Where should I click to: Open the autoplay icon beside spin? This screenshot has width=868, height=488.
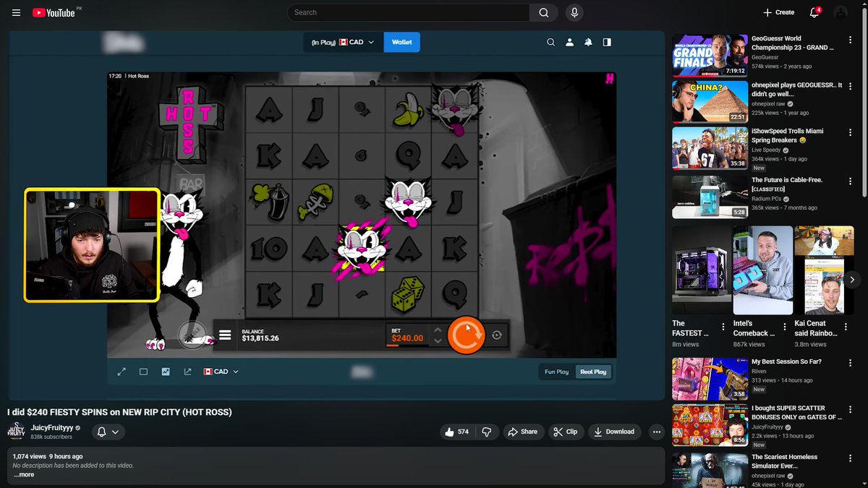click(x=496, y=335)
